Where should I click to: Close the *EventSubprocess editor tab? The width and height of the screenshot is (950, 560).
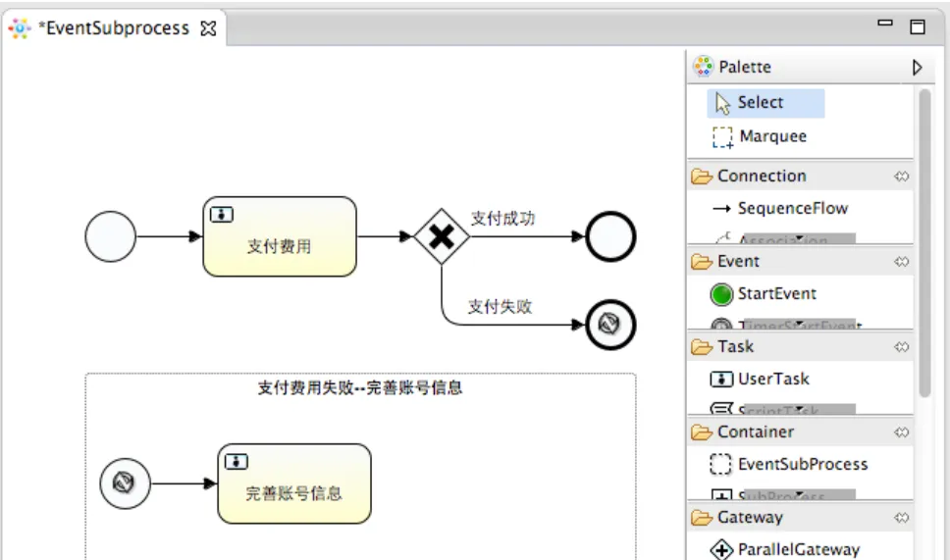tap(208, 28)
